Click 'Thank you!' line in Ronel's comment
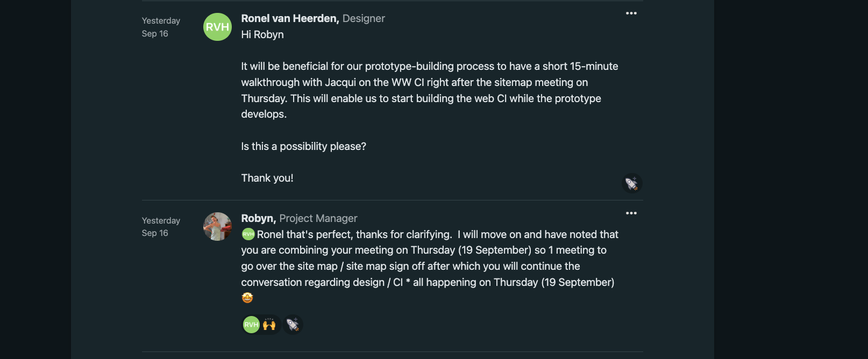 (x=267, y=178)
